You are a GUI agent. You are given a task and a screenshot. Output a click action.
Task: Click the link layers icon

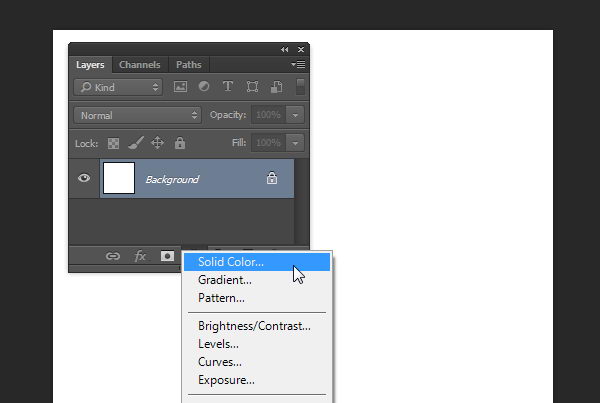point(113,256)
